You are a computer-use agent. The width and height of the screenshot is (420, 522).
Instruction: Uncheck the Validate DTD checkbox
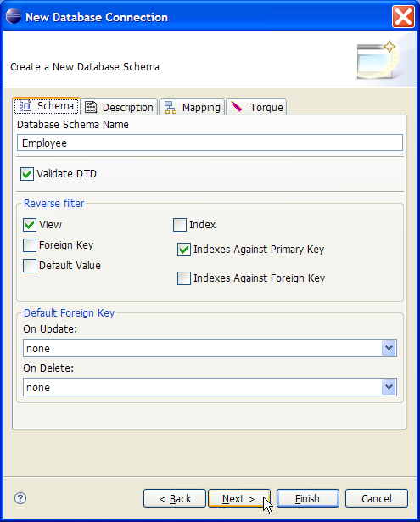pos(27,174)
